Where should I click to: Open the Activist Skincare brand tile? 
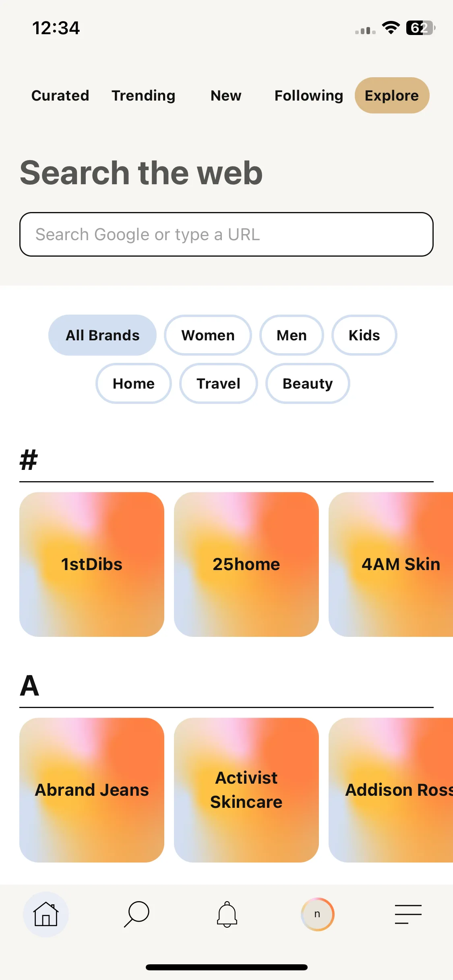[246, 790]
